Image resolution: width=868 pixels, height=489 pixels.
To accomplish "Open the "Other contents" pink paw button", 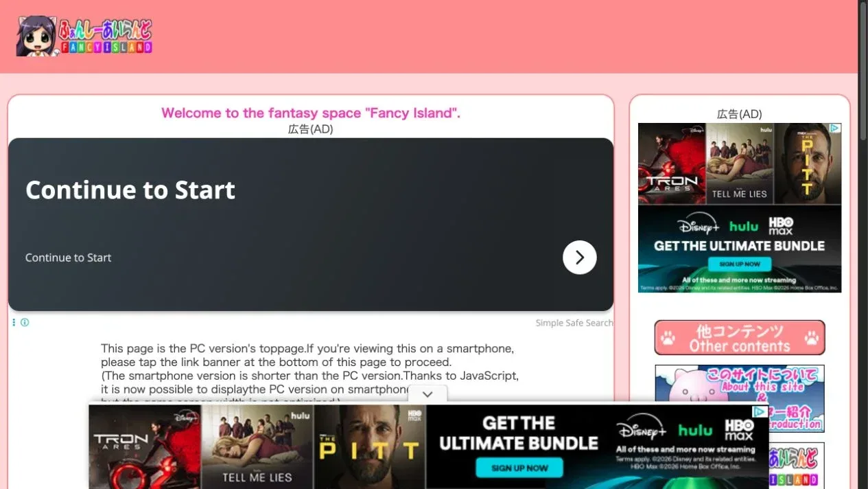I will pos(740,337).
